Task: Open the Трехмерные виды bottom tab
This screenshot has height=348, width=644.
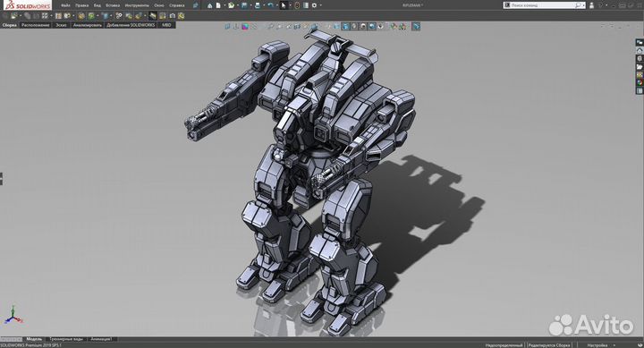Action: (x=66, y=339)
